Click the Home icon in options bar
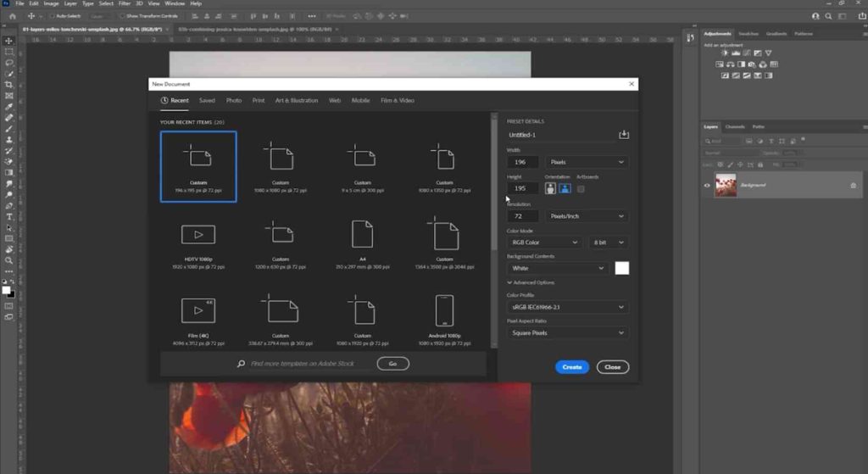868x474 pixels. pos(12,16)
